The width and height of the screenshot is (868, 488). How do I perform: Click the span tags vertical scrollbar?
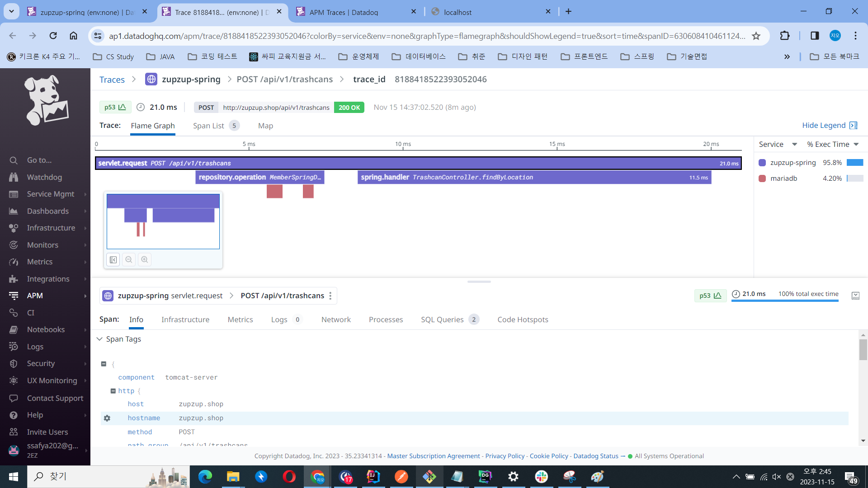click(863, 350)
